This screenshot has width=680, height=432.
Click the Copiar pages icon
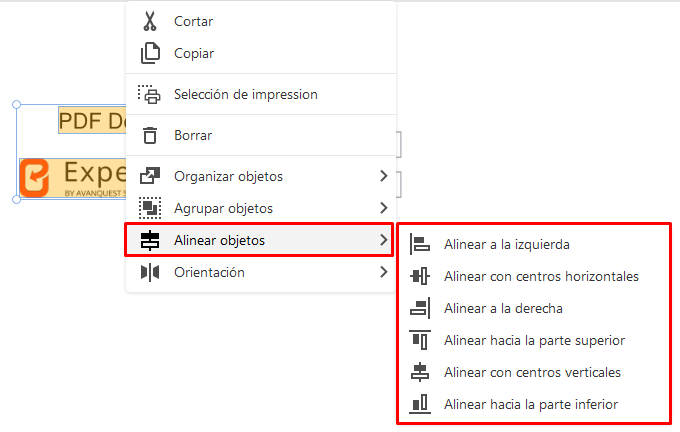(150, 53)
